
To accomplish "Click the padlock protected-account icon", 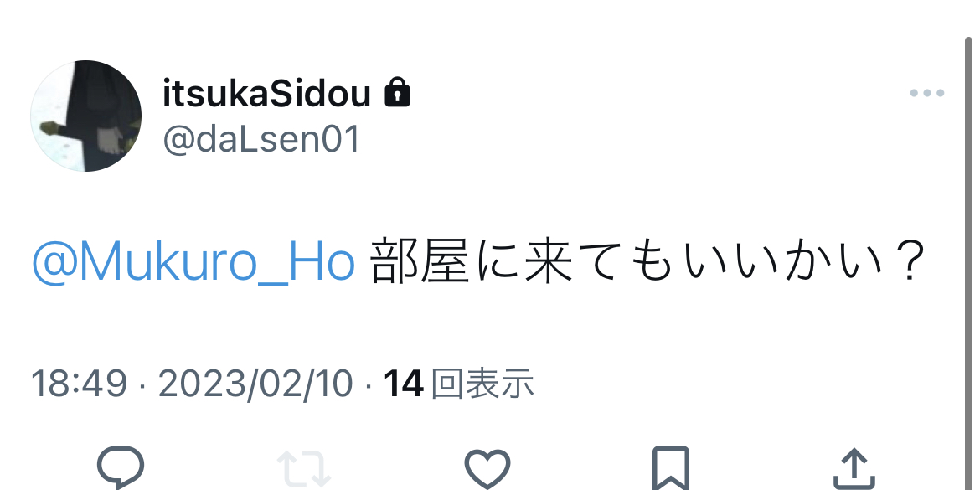I will [397, 92].
